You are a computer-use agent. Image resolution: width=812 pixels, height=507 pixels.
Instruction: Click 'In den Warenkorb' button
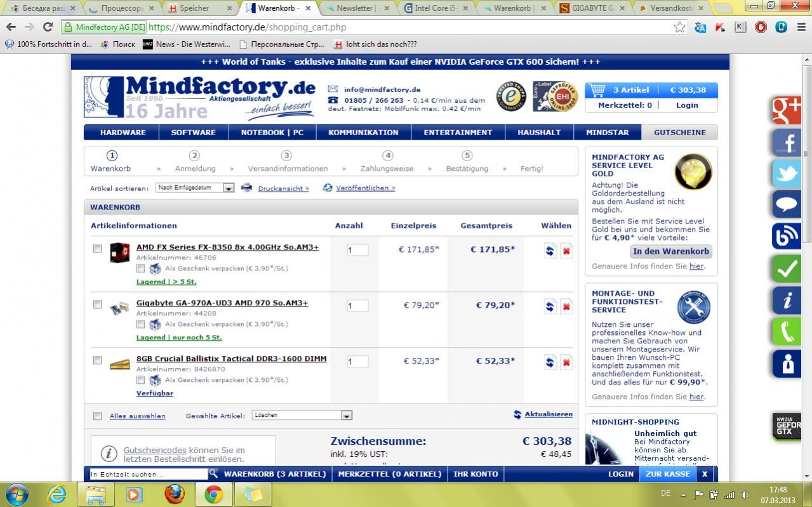tap(671, 251)
